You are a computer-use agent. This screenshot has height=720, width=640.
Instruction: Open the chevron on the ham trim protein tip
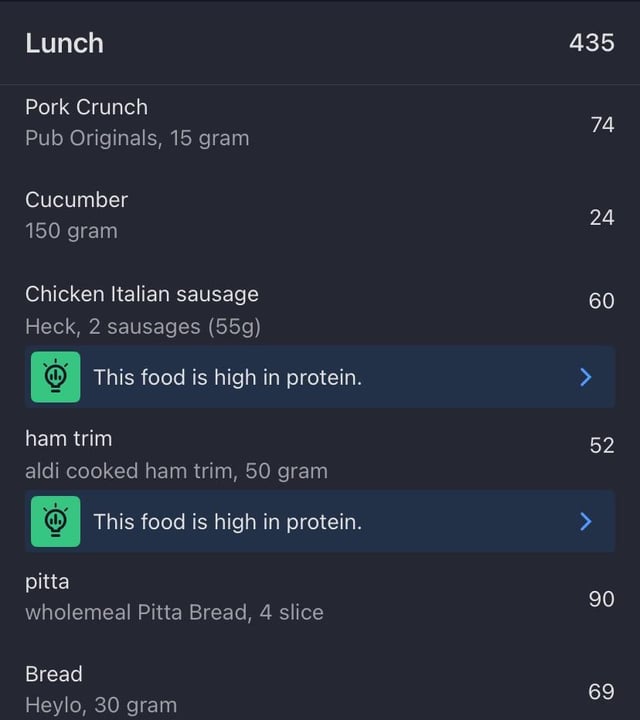[x=585, y=521]
